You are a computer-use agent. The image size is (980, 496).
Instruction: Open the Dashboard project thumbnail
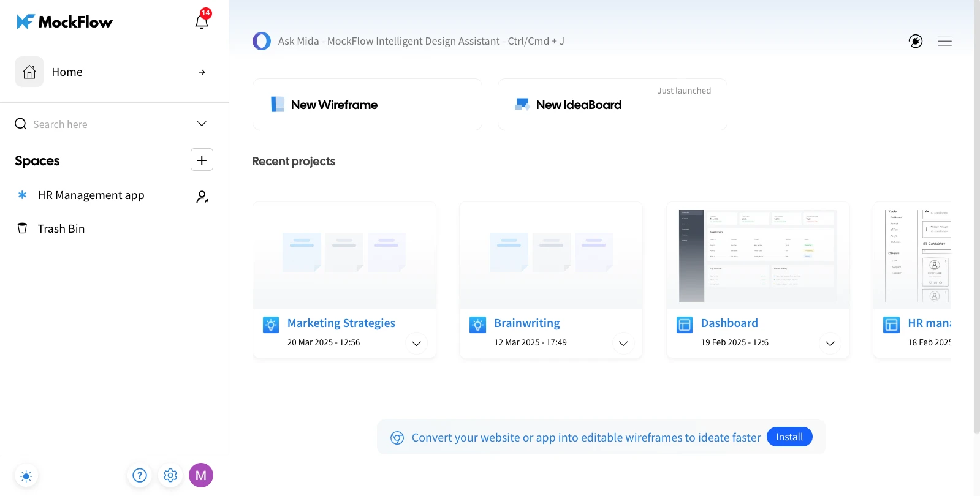tap(758, 255)
